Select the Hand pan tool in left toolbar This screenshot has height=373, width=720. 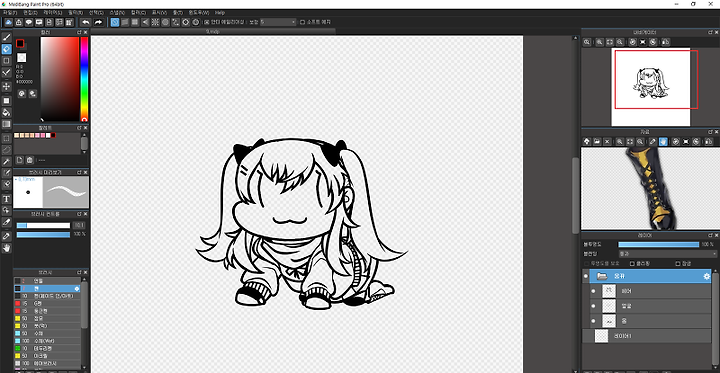(x=6, y=248)
